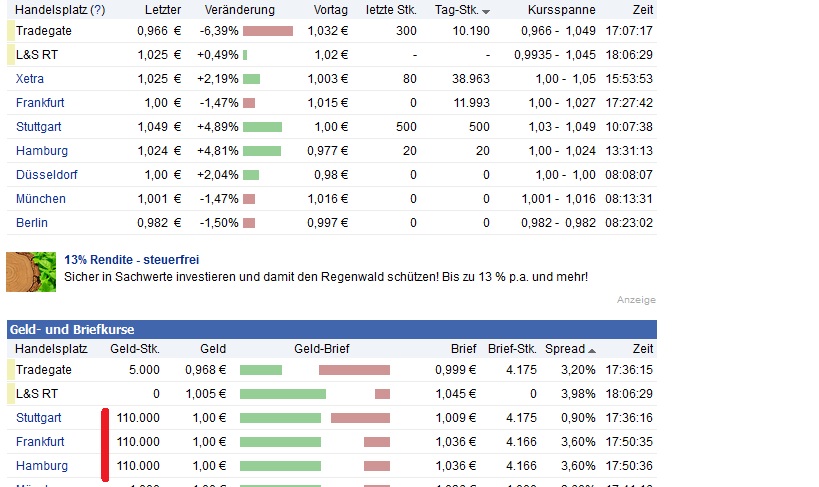Click the Veränderung column header
This screenshot has height=487, width=819.
[x=240, y=10]
